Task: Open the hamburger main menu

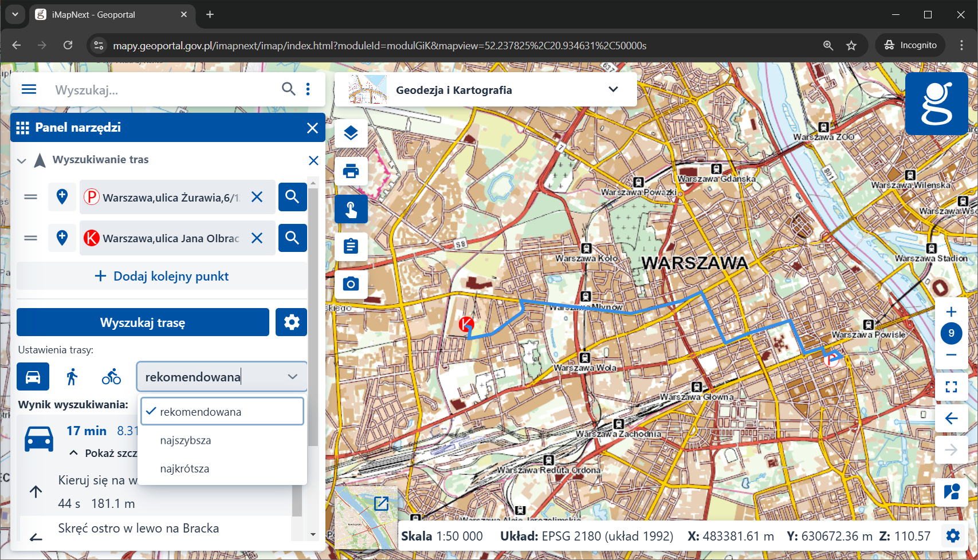Action: (29, 89)
